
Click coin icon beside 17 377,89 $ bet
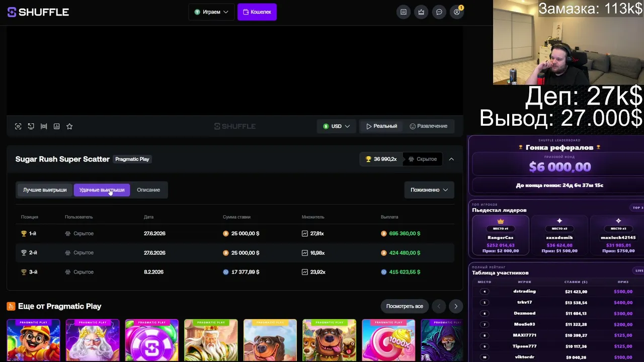226,272
